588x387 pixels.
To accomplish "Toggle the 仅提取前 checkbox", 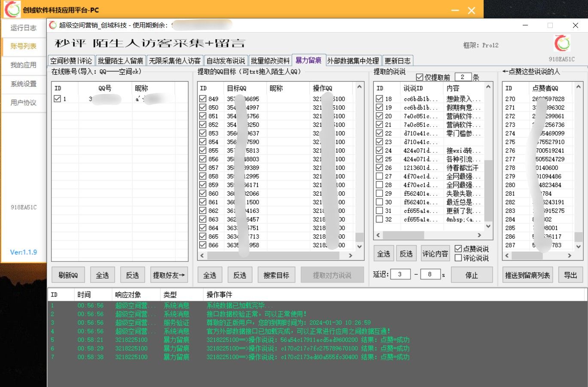I will tap(420, 77).
